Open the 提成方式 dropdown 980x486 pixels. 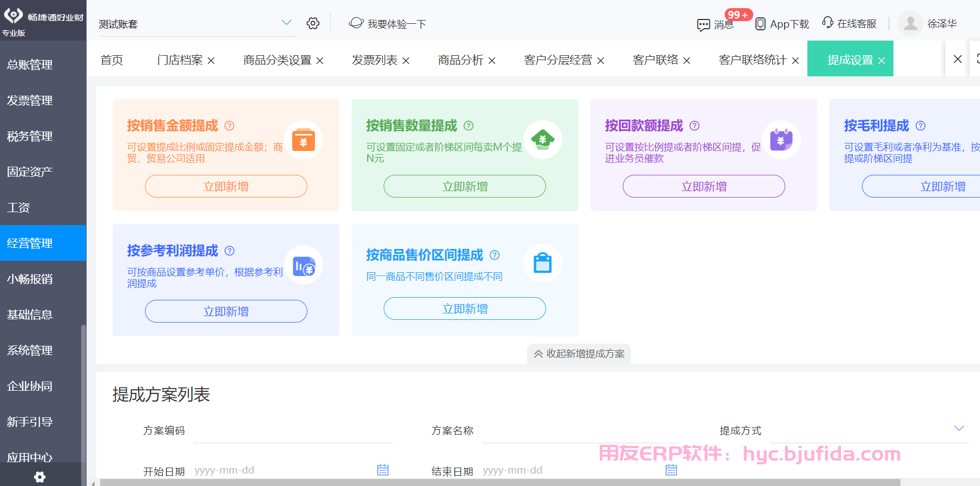pyautogui.click(x=959, y=428)
